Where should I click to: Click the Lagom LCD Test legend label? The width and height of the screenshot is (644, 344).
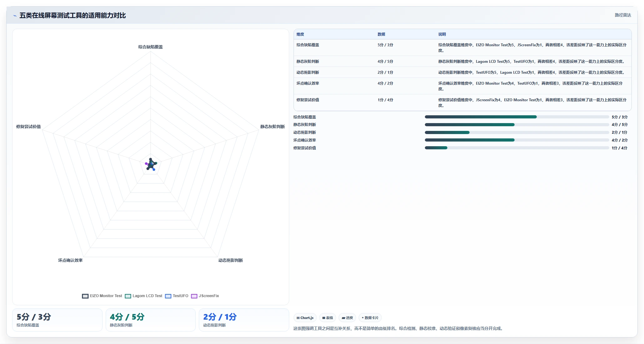tap(147, 296)
